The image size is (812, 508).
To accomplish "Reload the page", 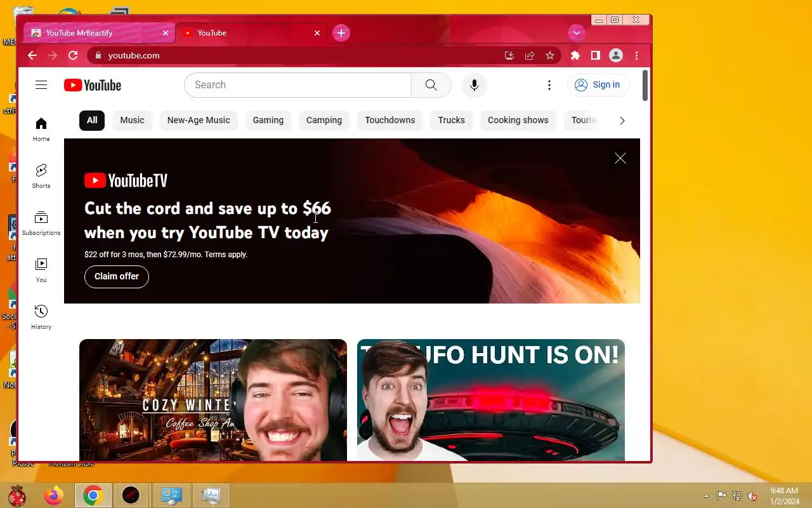I will (73, 55).
